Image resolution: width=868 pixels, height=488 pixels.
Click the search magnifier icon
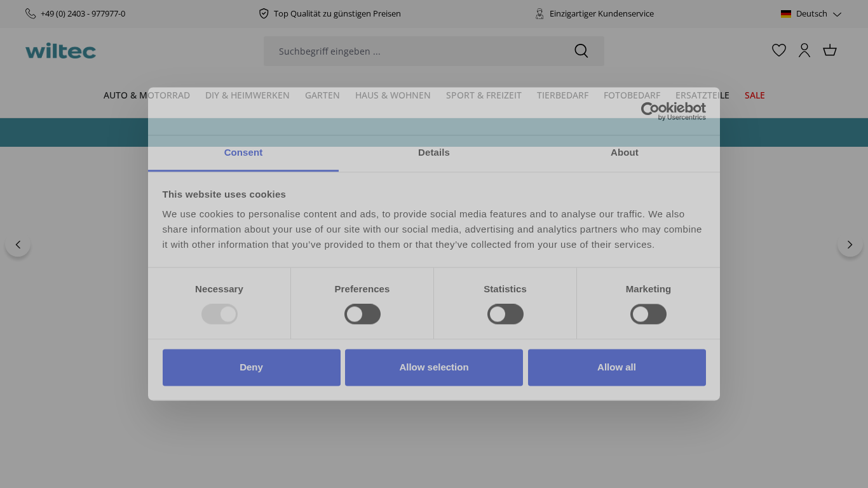point(581,51)
